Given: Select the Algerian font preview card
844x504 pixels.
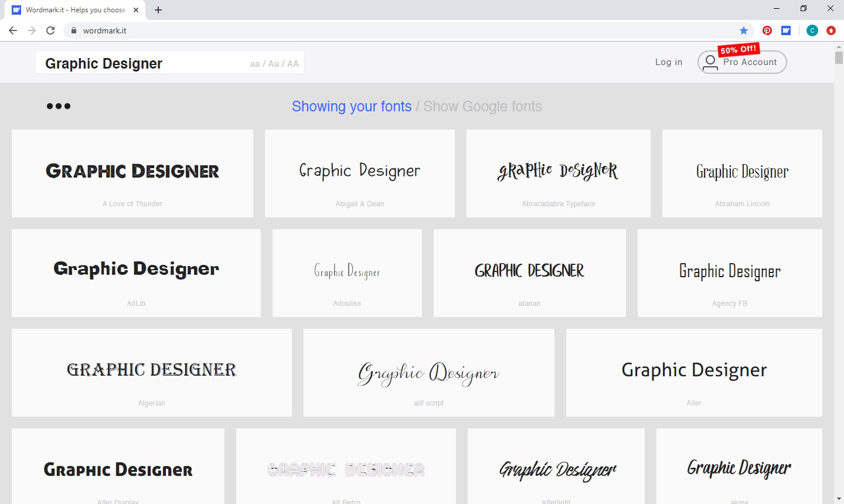Looking at the screenshot, I should tap(152, 373).
